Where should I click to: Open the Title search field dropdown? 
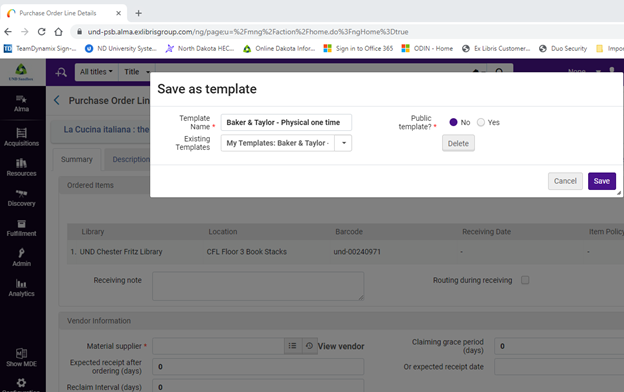click(136, 72)
